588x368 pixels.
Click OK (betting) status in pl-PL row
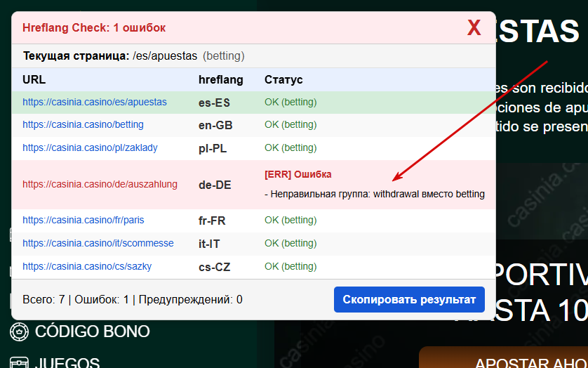290,148
